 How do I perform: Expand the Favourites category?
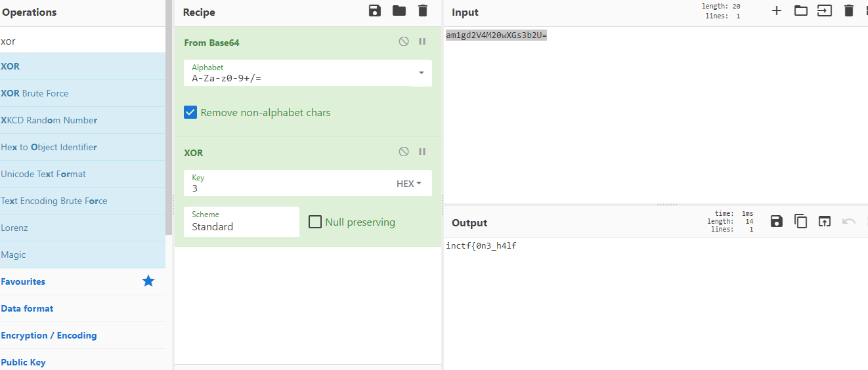24,281
